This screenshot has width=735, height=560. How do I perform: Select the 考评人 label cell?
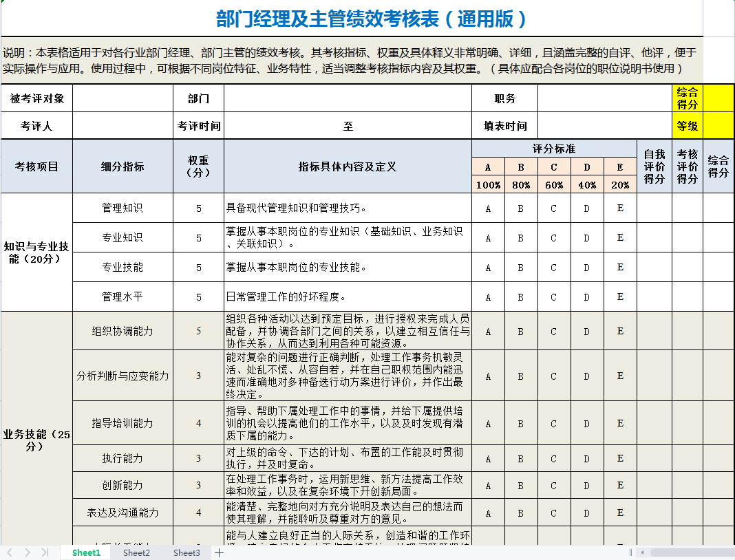(37, 126)
